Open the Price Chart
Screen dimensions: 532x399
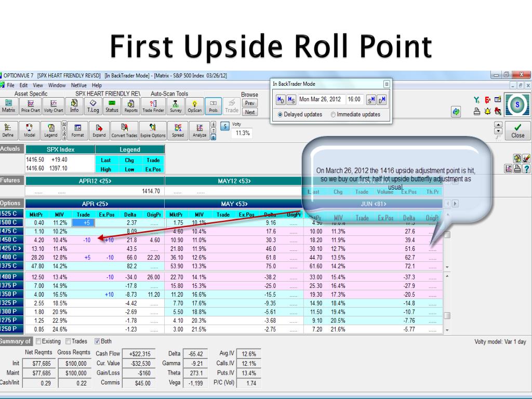click(31, 106)
